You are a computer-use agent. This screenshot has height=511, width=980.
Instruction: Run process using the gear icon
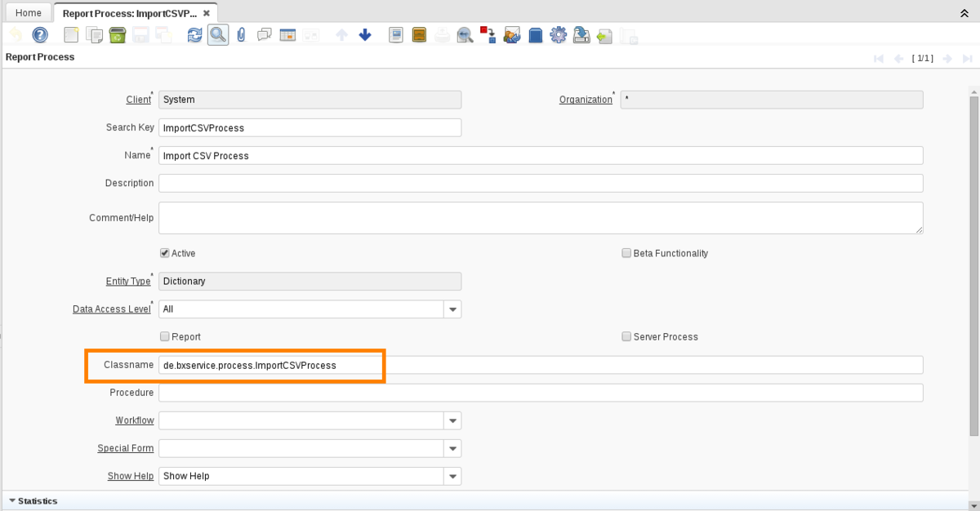(x=559, y=35)
